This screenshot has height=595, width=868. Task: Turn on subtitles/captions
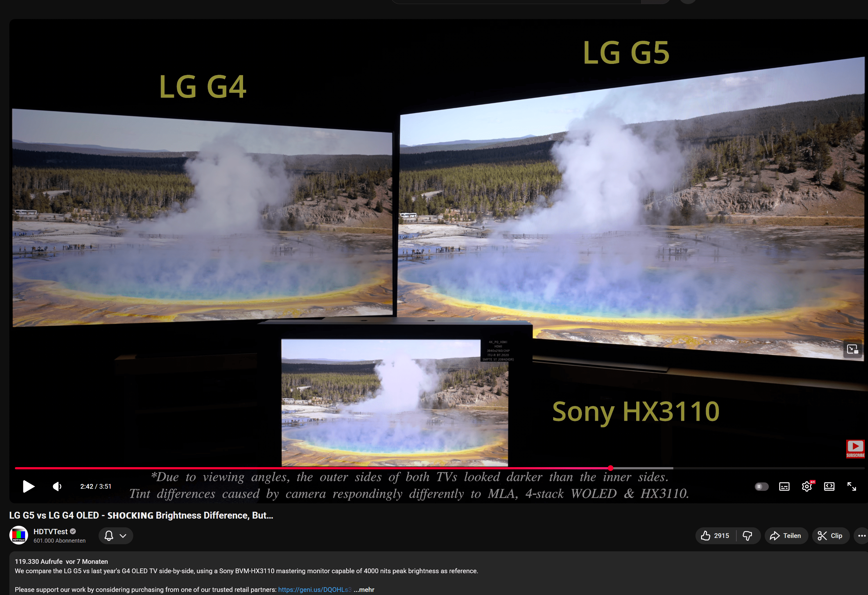coord(784,486)
